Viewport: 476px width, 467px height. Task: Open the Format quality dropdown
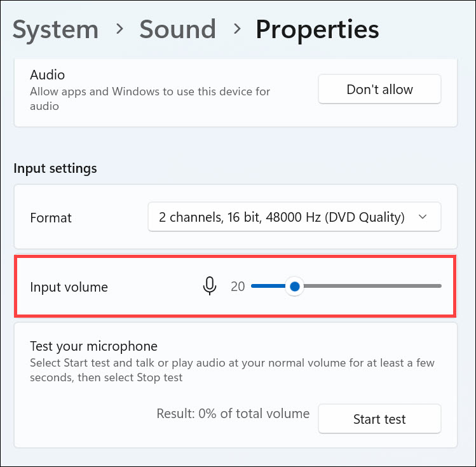point(294,217)
